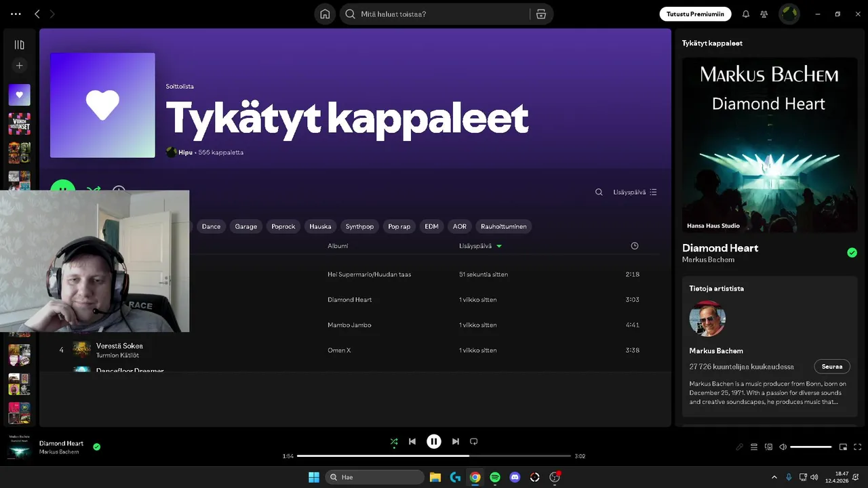Screen dimensions: 868x488
Task: Filter by the Garage genre chip
Action: [245, 226]
